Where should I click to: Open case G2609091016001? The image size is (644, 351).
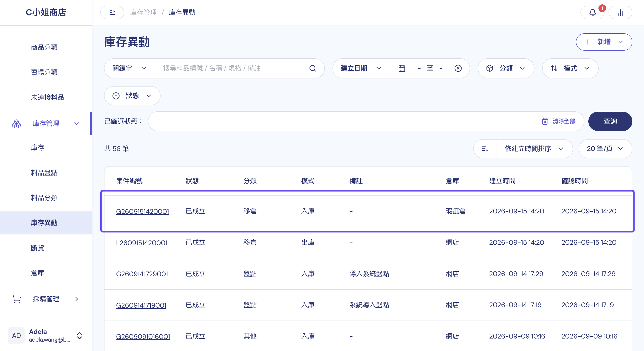(x=143, y=337)
